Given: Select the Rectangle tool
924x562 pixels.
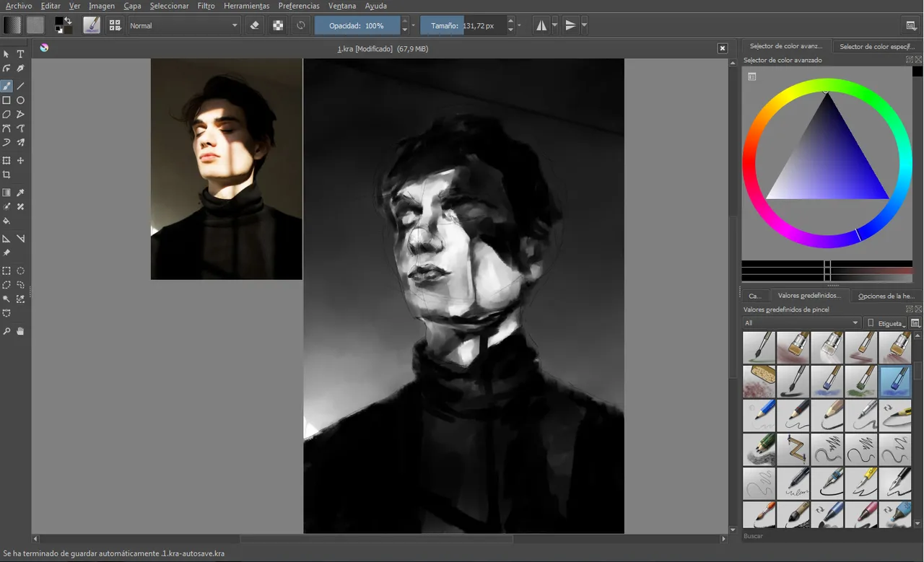Looking at the screenshot, I should coord(6,100).
